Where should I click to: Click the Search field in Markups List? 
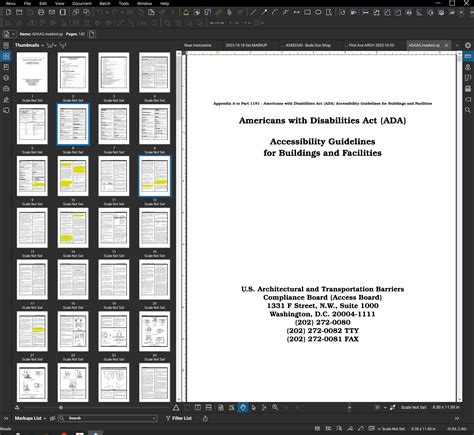click(107, 418)
